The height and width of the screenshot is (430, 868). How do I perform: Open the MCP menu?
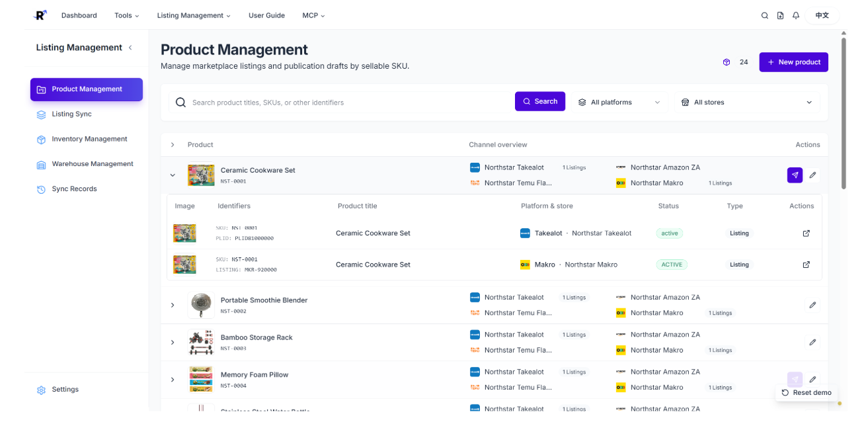[x=313, y=15]
